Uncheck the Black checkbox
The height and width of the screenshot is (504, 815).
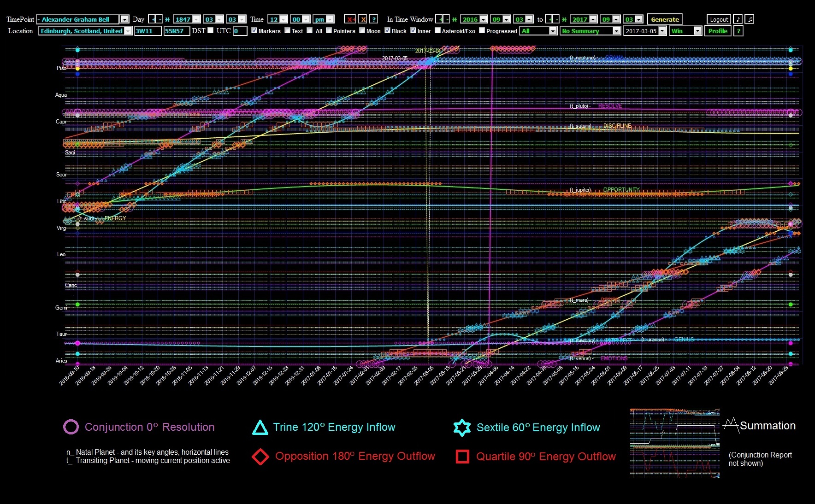point(387,30)
